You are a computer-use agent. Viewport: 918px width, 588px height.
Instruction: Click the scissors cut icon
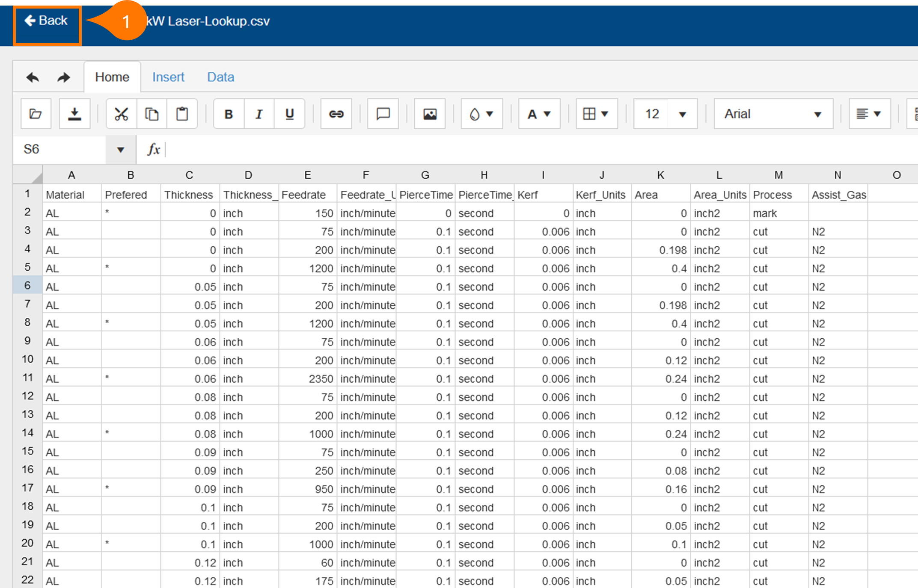pos(121,114)
